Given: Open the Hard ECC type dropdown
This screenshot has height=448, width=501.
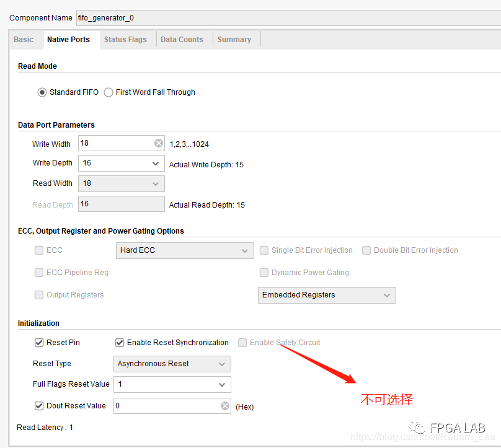Looking at the screenshot, I should (x=185, y=250).
